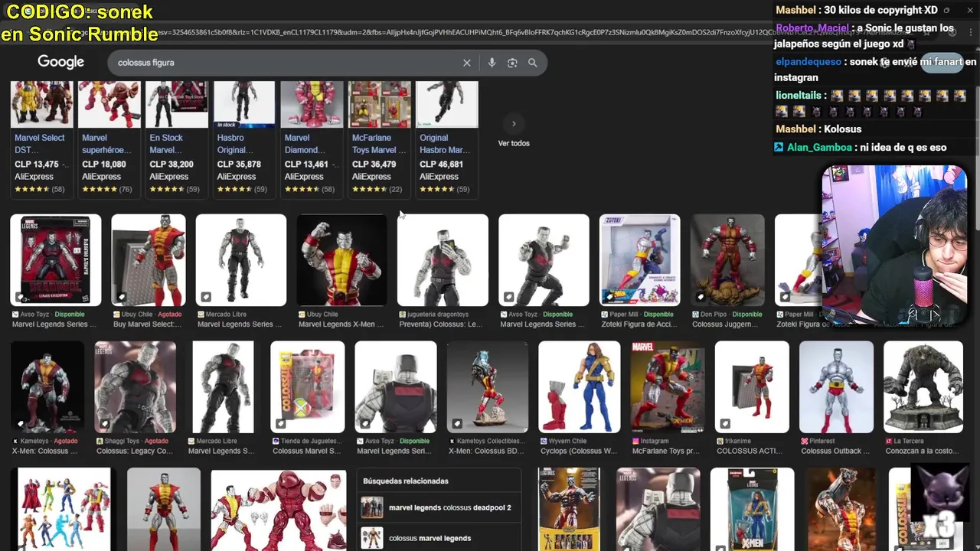Open the red Juggernaut with Colossus set image

point(279,509)
